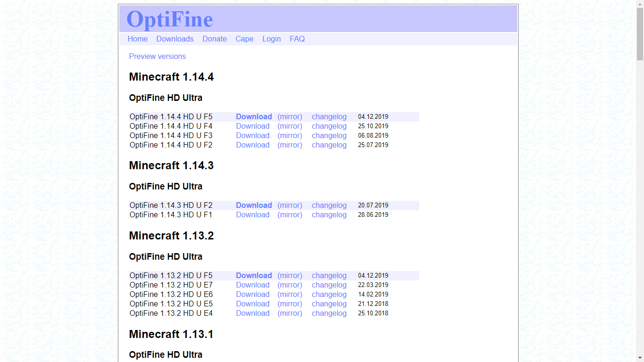644x362 pixels.
Task: Open mirror for 1.14.4 HD U F2
Action: point(290,145)
